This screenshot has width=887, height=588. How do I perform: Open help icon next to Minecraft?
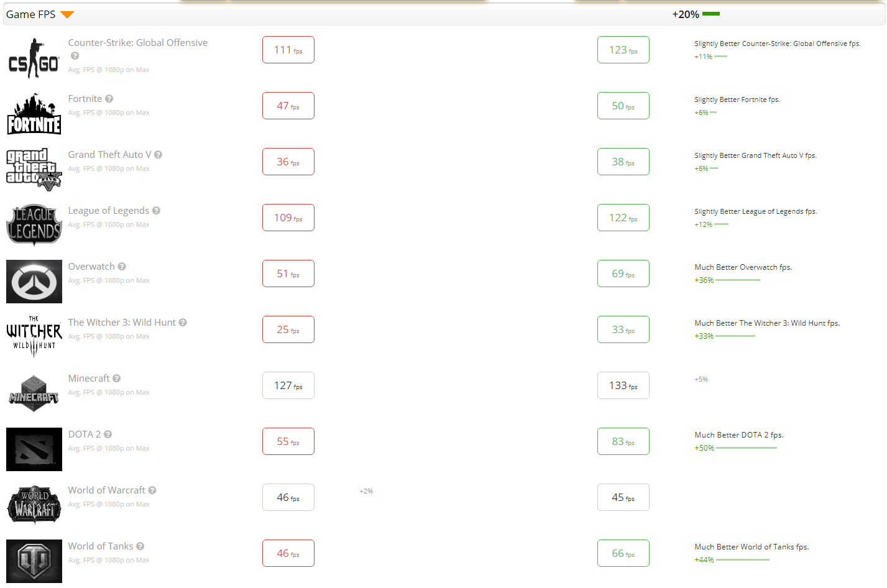[117, 379]
